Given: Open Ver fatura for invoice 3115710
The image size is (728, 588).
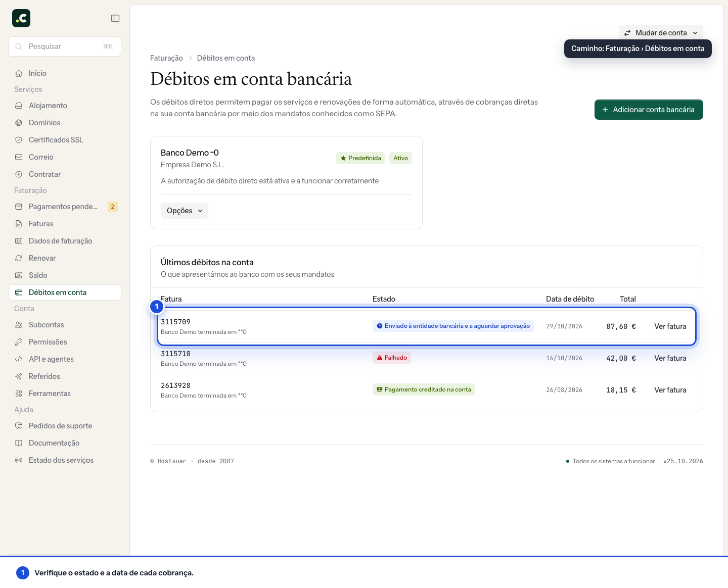Looking at the screenshot, I should (670, 358).
